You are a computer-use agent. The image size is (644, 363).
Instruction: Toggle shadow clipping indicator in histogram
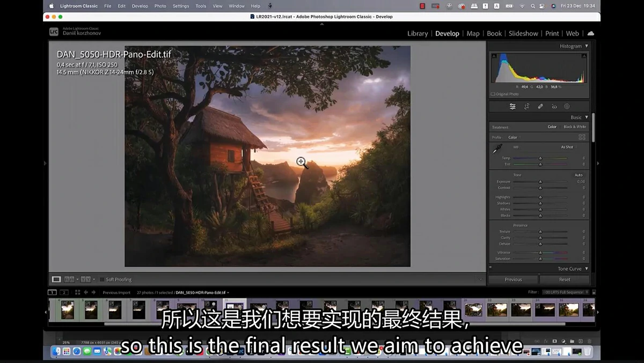[x=494, y=56]
